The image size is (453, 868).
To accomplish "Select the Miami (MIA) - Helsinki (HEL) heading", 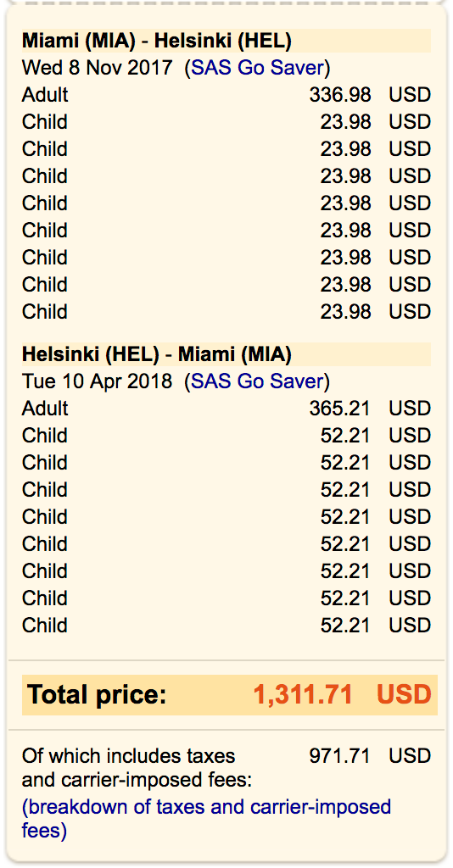I will (157, 41).
